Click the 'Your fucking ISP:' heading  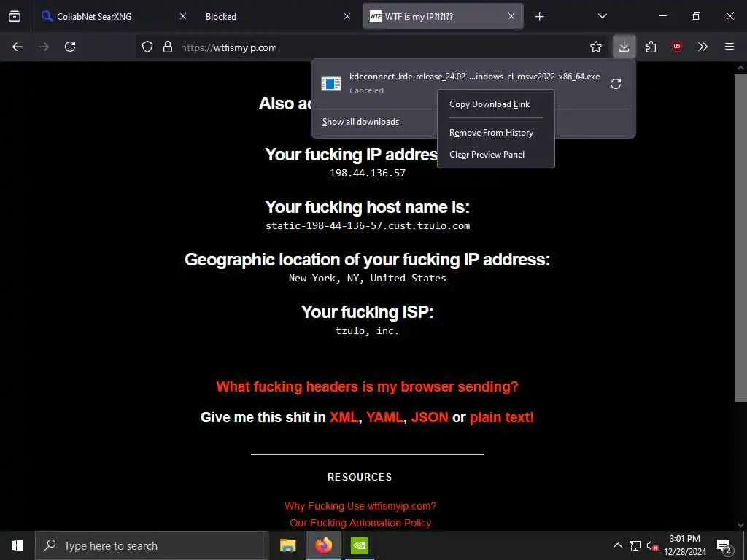pos(367,312)
